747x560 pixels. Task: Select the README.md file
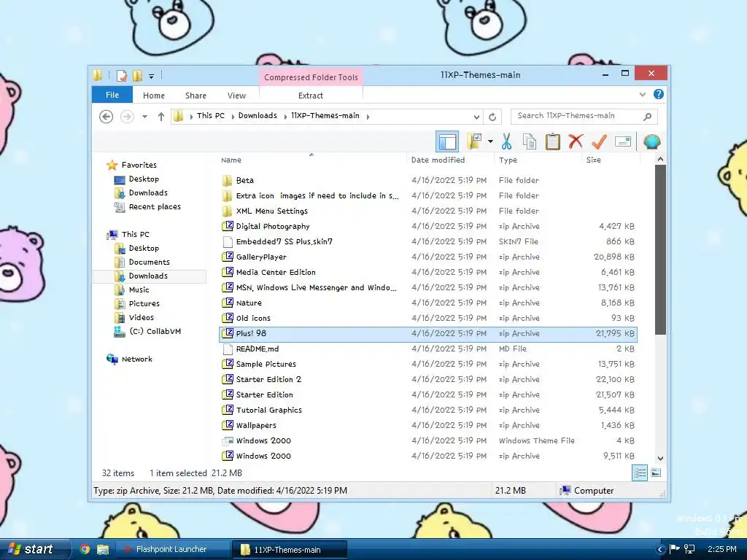(x=427, y=349)
